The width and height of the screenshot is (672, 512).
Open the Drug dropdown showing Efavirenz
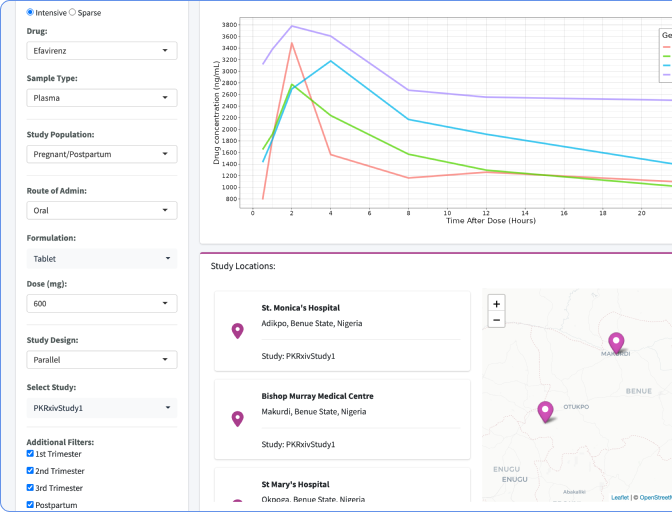pos(102,51)
